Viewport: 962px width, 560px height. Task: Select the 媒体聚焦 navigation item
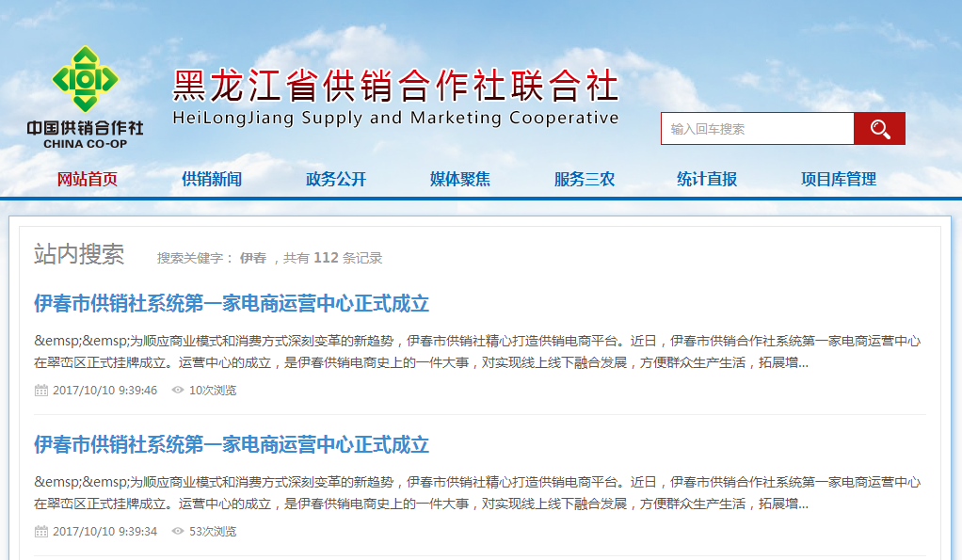[460, 179]
